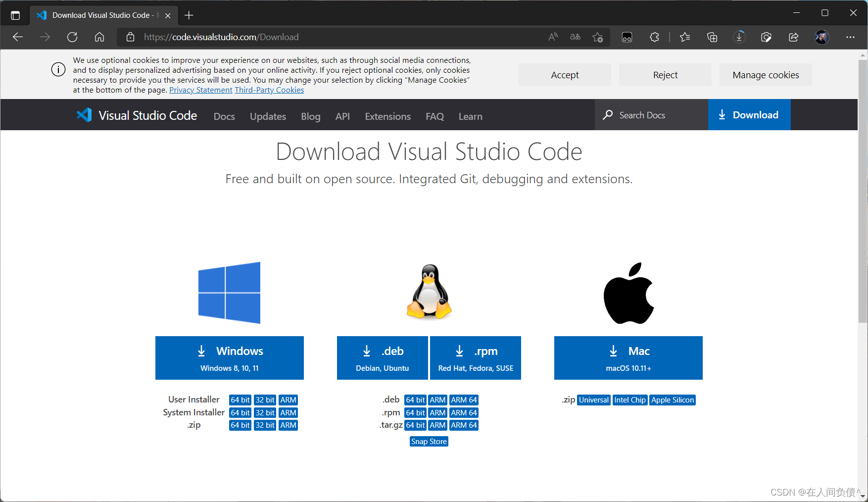Screen dimensions: 868x502
Task: Reload the page with refresh icon
Action: [x=72, y=37]
